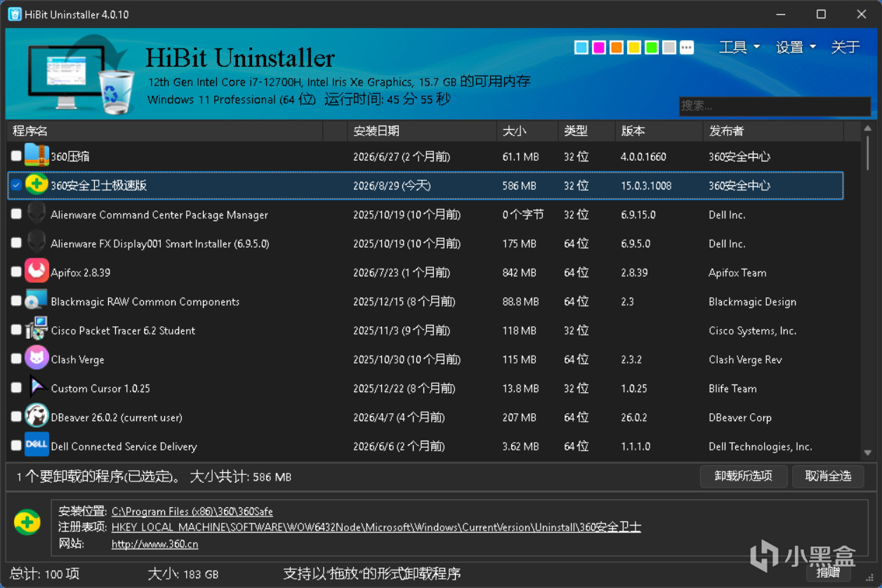Check the Dell Connected Service Delivery checkbox

tap(16, 445)
